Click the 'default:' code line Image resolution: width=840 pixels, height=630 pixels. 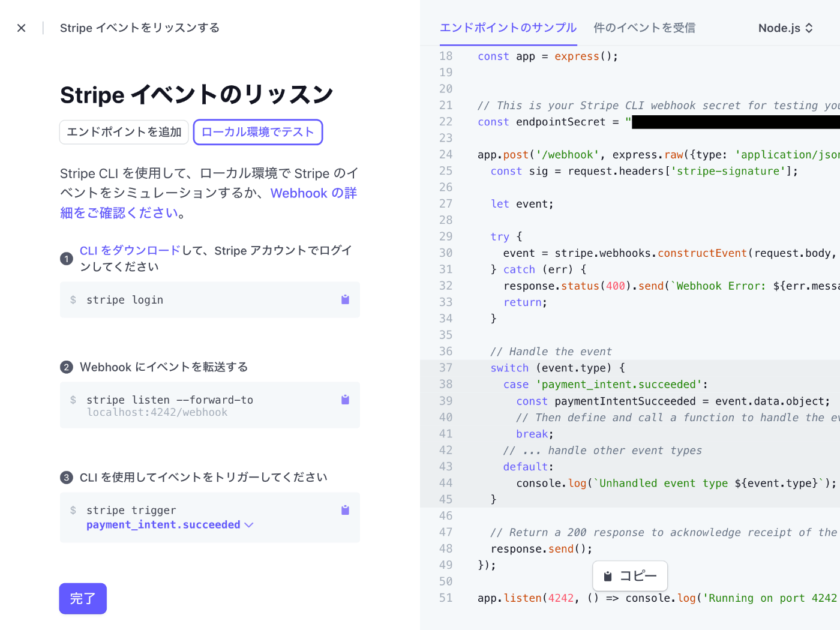(529, 467)
